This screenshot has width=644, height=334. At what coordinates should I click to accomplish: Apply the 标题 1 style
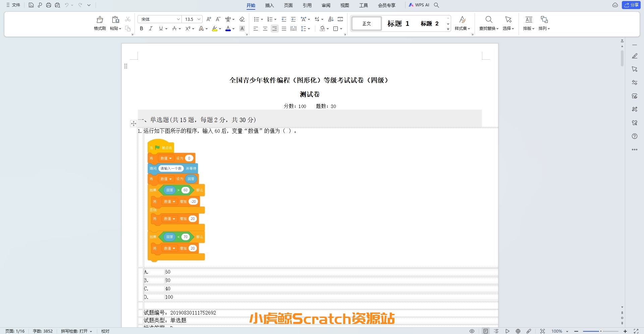(x=398, y=23)
